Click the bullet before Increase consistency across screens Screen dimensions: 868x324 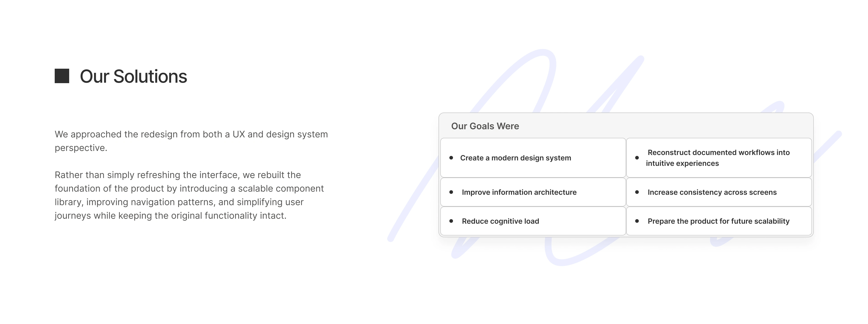coord(637,192)
